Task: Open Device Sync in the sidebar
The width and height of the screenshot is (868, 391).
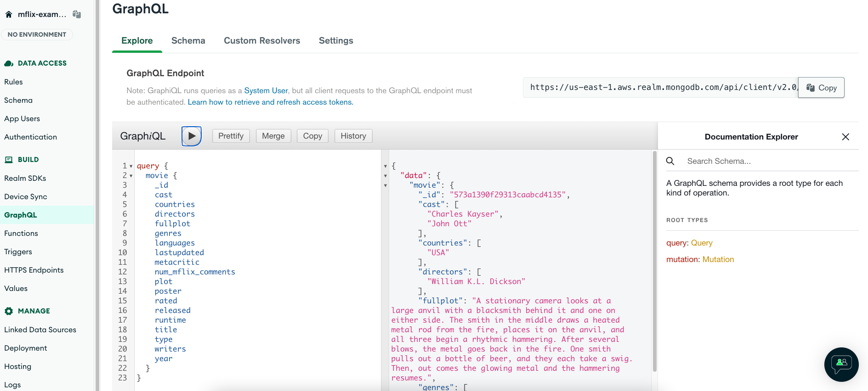Action: (x=26, y=196)
